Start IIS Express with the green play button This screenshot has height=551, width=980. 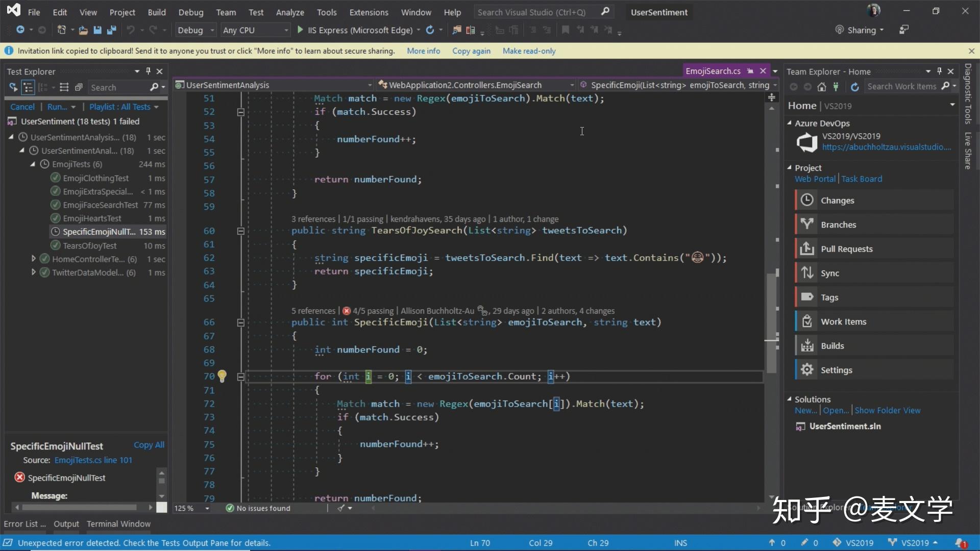(x=300, y=30)
